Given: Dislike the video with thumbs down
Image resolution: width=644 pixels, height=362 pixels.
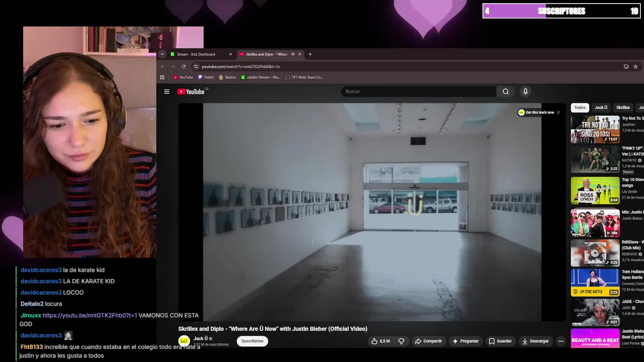Looking at the screenshot, I should (401, 341).
